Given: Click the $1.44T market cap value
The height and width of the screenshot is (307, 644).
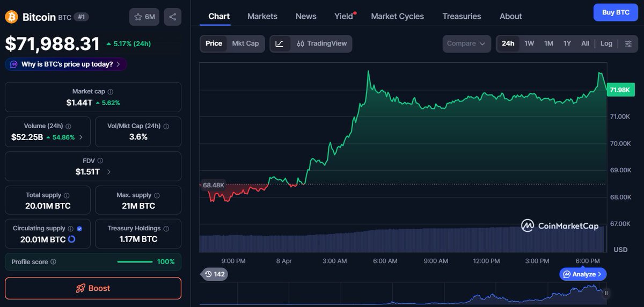Looking at the screenshot, I should (79, 103).
